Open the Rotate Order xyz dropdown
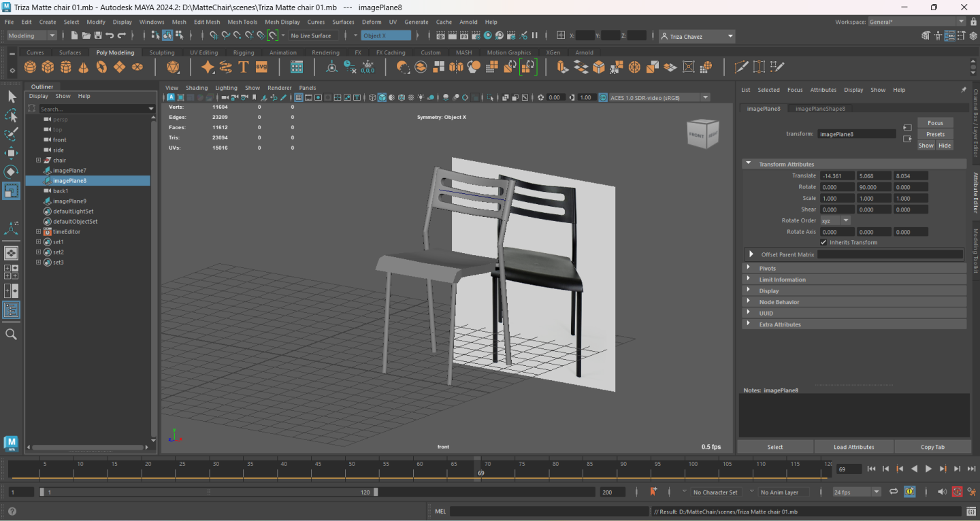The width and height of the screenshot is (980, 521). pos(836,220)
